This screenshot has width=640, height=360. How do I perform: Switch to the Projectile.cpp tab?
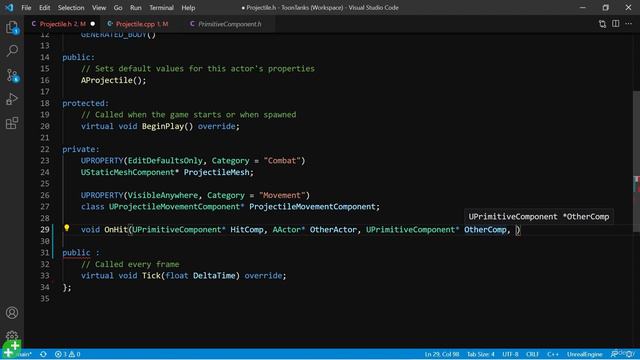click(x=142, y=24)
